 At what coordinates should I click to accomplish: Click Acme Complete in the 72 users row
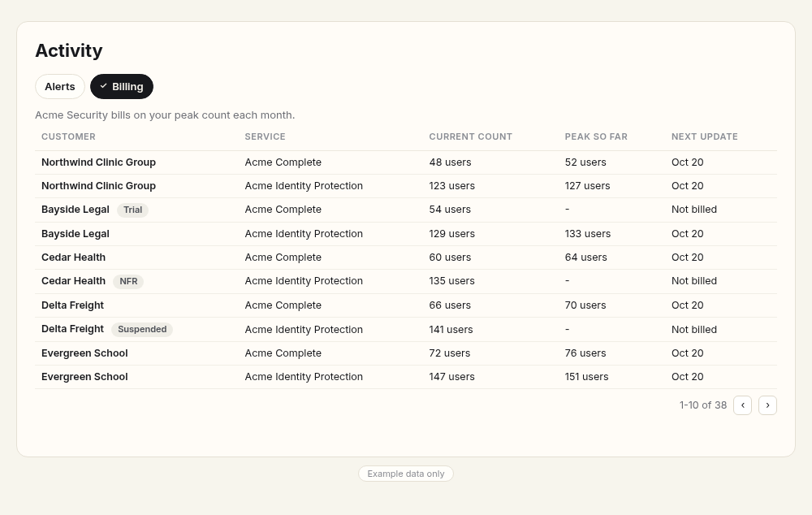(283, 353)
